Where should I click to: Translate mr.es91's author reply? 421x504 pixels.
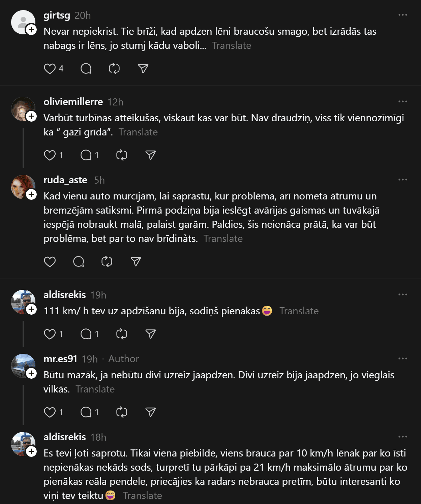[x=95, y=389]
